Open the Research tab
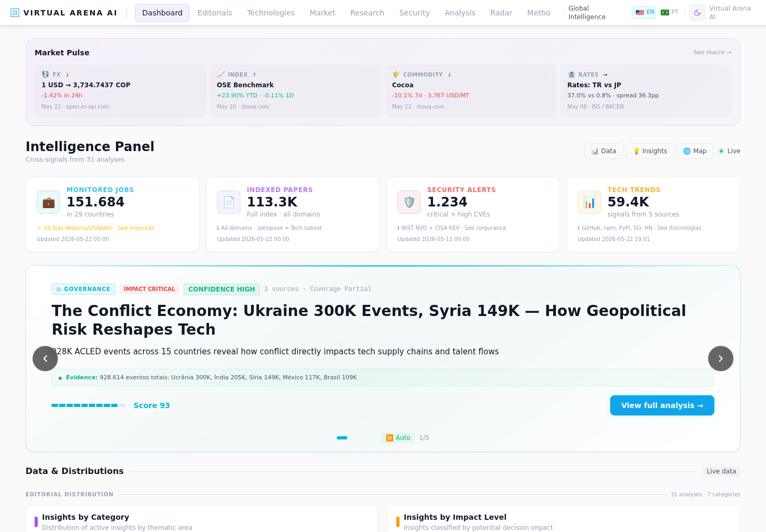Screen dimensions: 766x532 367,13
